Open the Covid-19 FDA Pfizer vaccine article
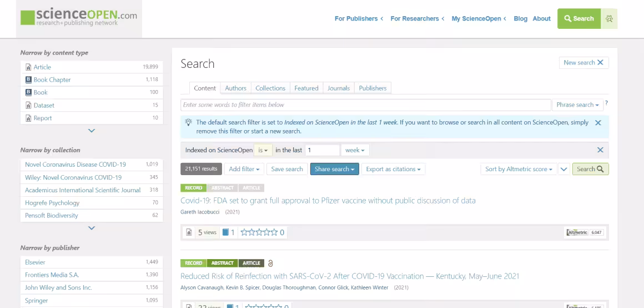This screenshot has width=644, height=308. 328,201
